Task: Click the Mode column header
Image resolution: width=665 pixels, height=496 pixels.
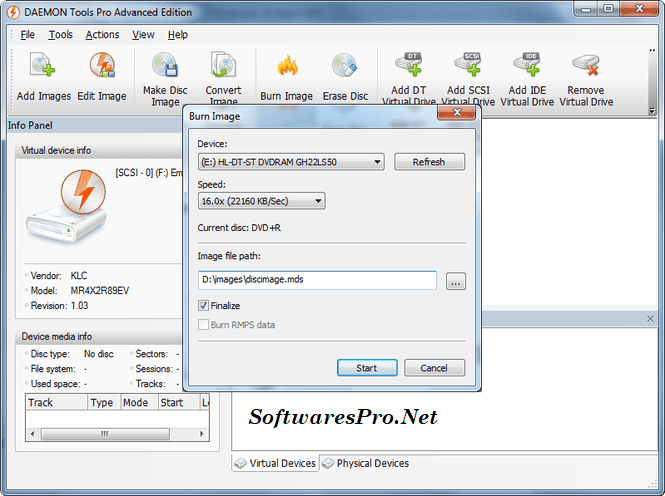Action: click(x=139, y=402)
